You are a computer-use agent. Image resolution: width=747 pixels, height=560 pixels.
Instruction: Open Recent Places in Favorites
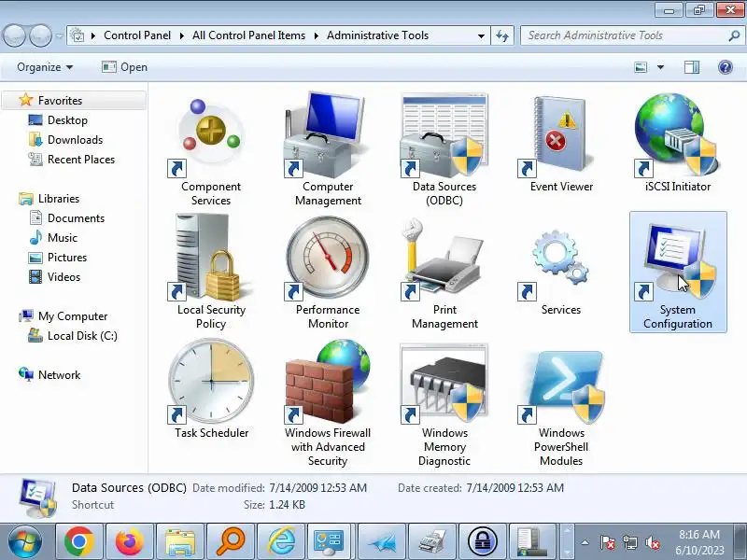(x=81, y=159)
